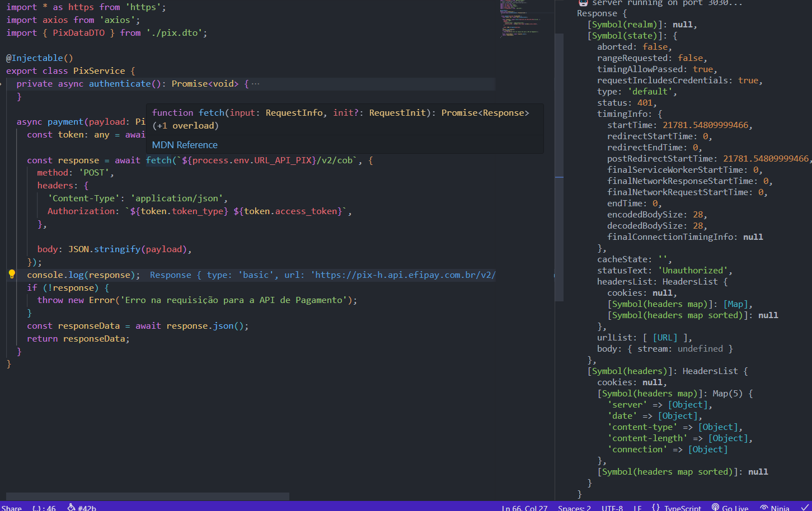Click the editor vertical scrollbar
The height and width of the screenshot is (511, 812).
(x=559, y=168)
